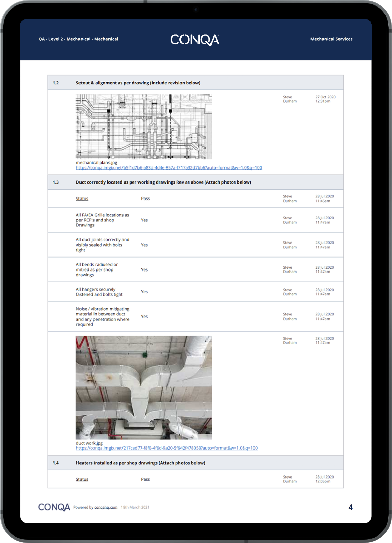Click the 1.3 Duct correctly located section header
Viewport: 392px width, 543px height.
pyautogui.click(x=163, y=182)
